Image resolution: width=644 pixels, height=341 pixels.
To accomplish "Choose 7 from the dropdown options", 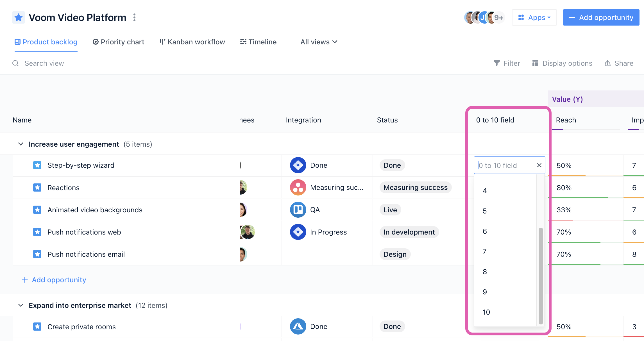I will (x=505, y=251).
